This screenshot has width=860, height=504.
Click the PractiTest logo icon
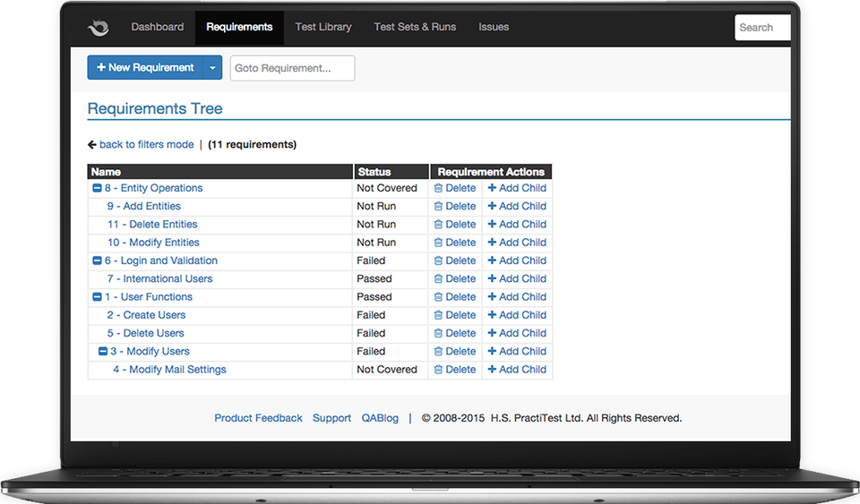point(98,28)
